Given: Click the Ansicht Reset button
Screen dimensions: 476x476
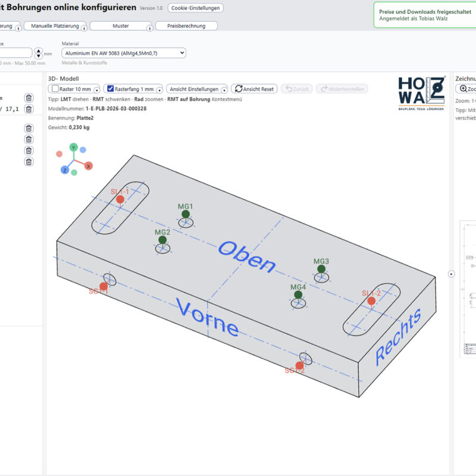Looking at the screenshot, I should (x=254, y=89).
